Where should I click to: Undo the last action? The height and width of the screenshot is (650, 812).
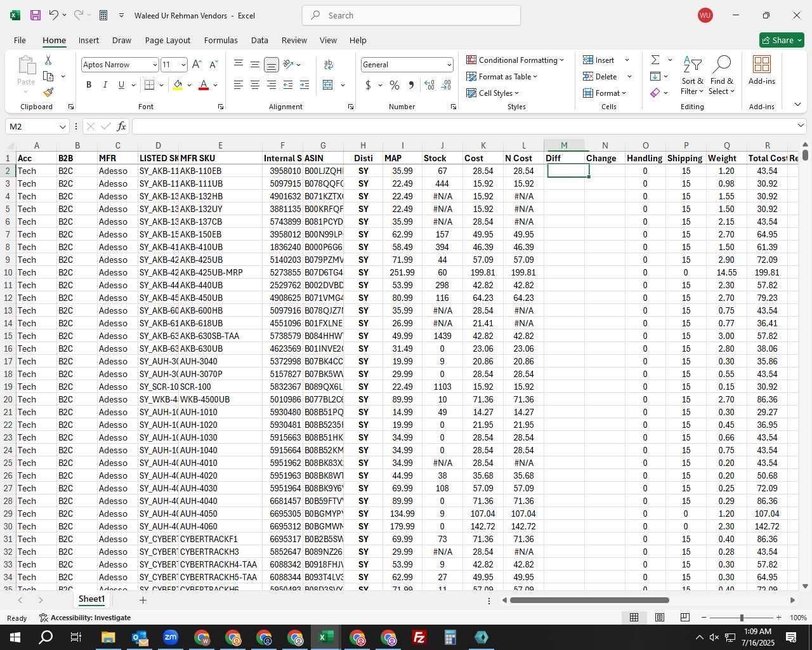[x=54, y=15]
